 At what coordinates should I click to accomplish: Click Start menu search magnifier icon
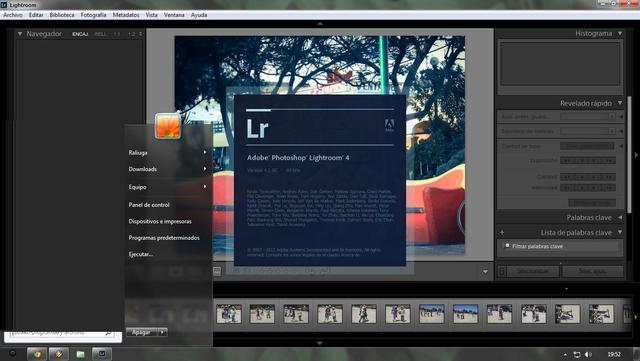coord(108,334)
